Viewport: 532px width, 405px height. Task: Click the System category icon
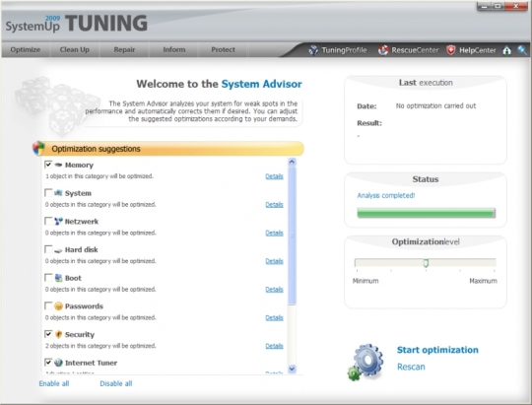tap(58, 193)
